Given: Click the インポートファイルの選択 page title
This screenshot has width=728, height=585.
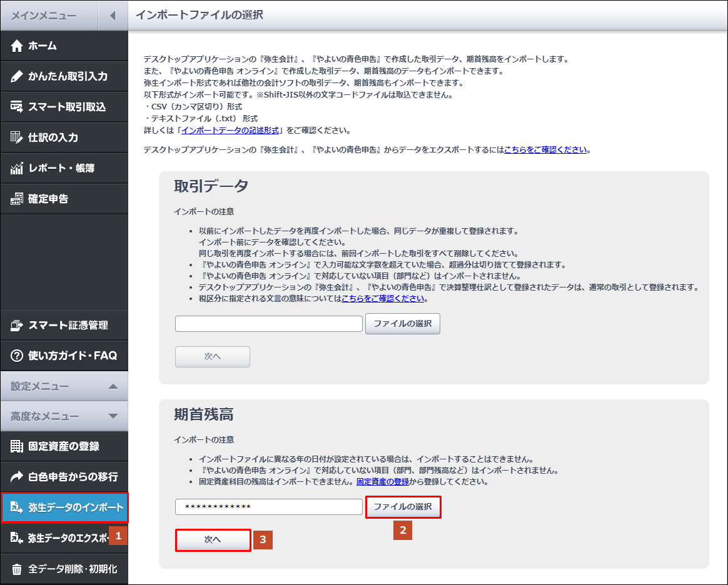Looking at the screenshot, I should 199,15.
